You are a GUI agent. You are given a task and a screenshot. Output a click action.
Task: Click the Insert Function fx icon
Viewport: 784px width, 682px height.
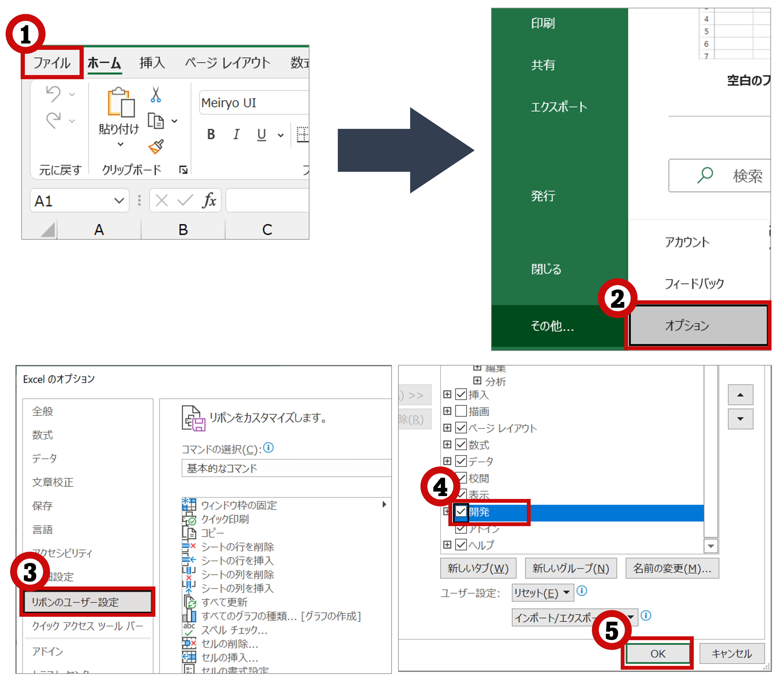click(x=209, y=200)
